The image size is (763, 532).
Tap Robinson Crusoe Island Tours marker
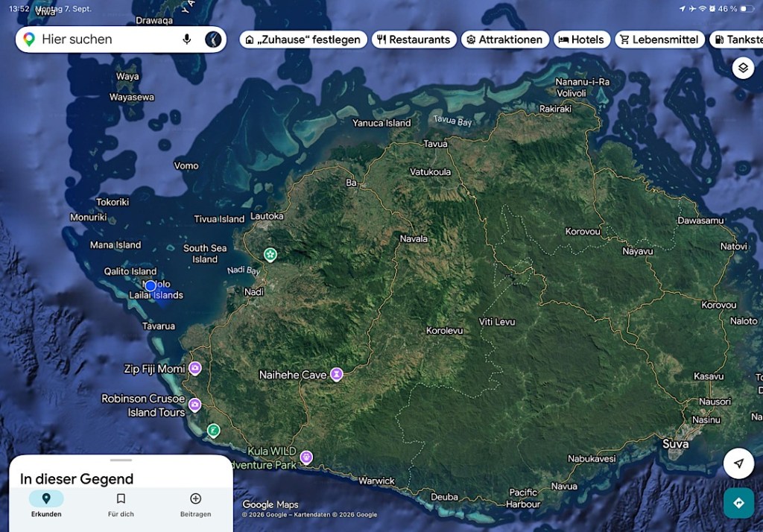pyautogui.click(x=194, y=405)
